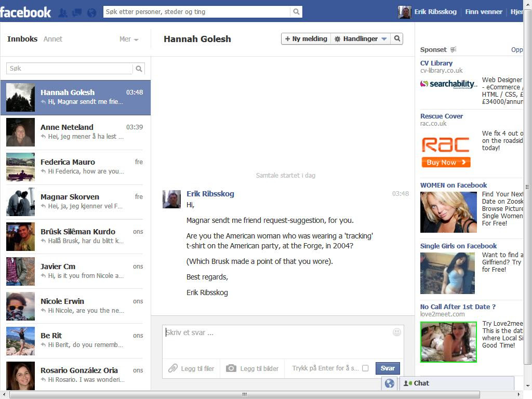Click the camera Legg til bilder icon
532x399 pixels.
pyautogui.click(x=231, y=368)
